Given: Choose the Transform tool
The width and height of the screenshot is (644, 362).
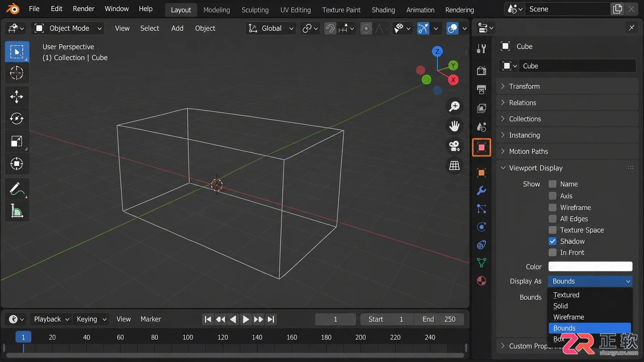Looking at the screenshot, I should [x=17, y=164].
